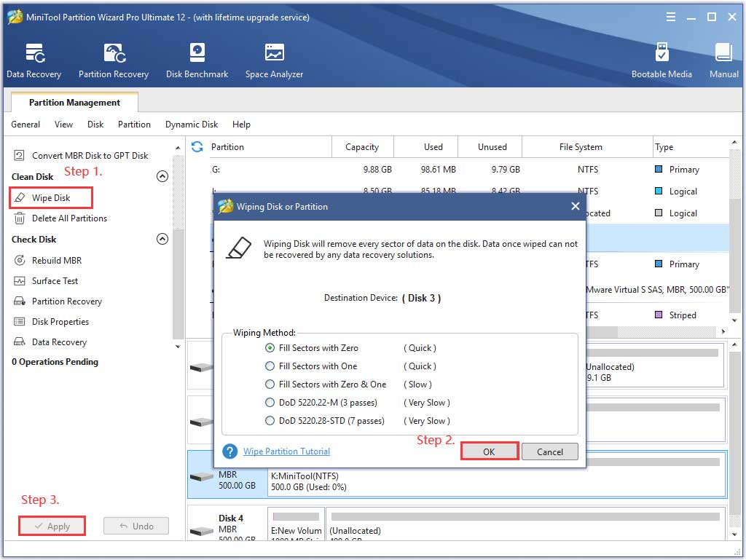Click the File System column header
The width and height of the screenshot is (746, 560).
(x=588, y=147)
